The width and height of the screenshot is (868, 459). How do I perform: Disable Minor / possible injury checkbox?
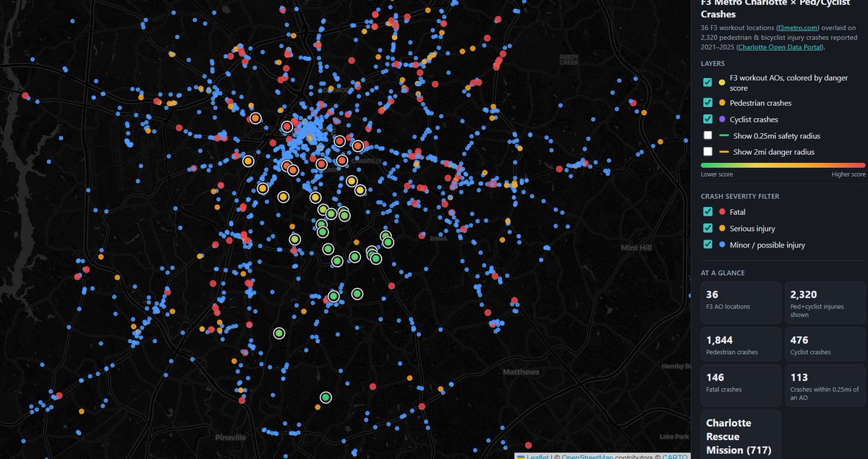tap(707, 245)
